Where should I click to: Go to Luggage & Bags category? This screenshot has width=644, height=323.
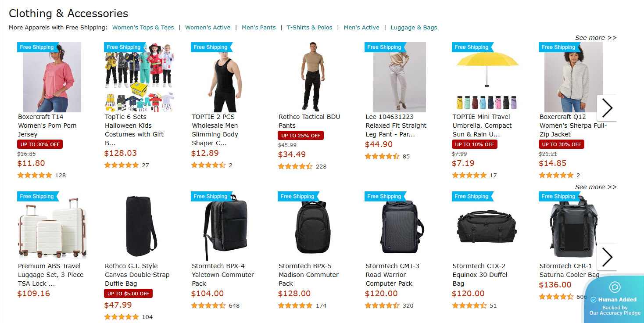(414, 27)
